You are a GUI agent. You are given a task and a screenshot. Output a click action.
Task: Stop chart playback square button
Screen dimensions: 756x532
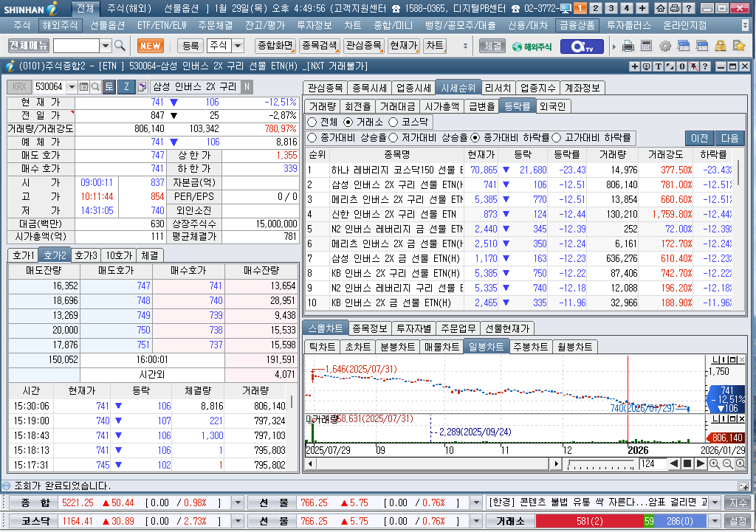687,463
